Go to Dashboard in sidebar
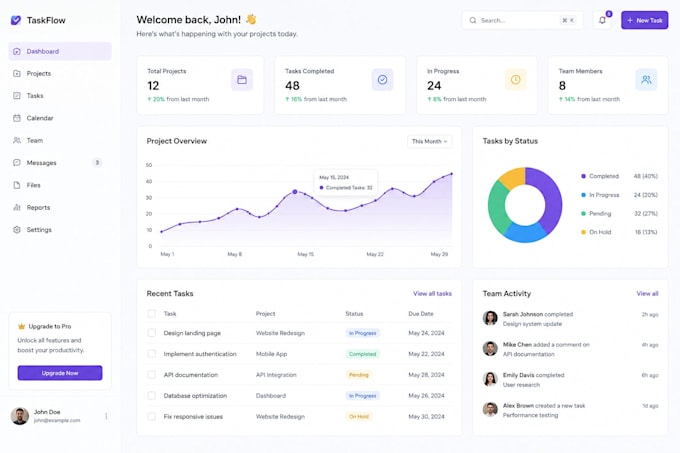The width and height of the screenshot is (680, 453). coord(60,51)
